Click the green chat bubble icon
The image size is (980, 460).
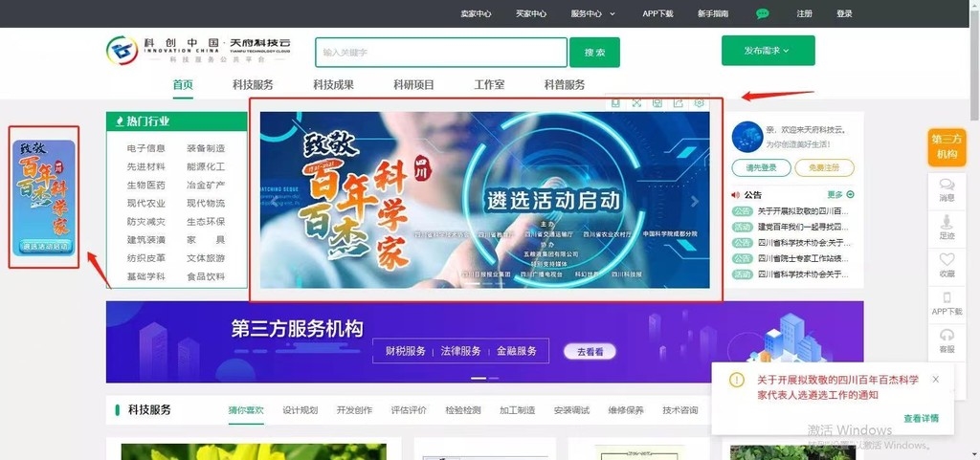tap(763, 14)
